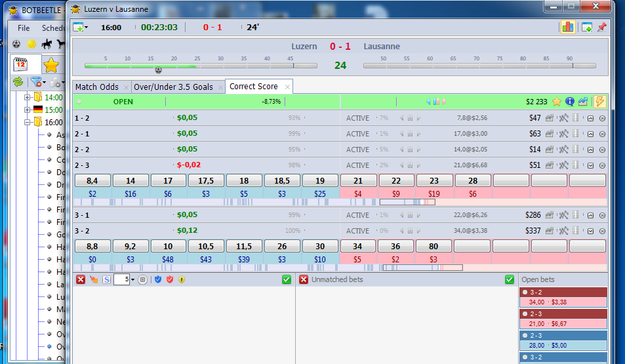Viewport: 625px width, 364px height.
Task: Select the Correct Score tab
Action: click(x=254, y=86)
